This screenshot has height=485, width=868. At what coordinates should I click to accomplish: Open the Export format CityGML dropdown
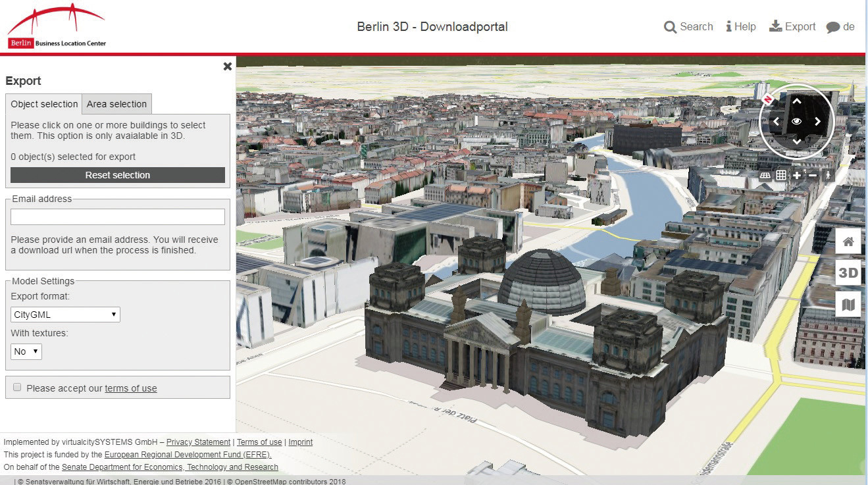(x=65, y=315)
